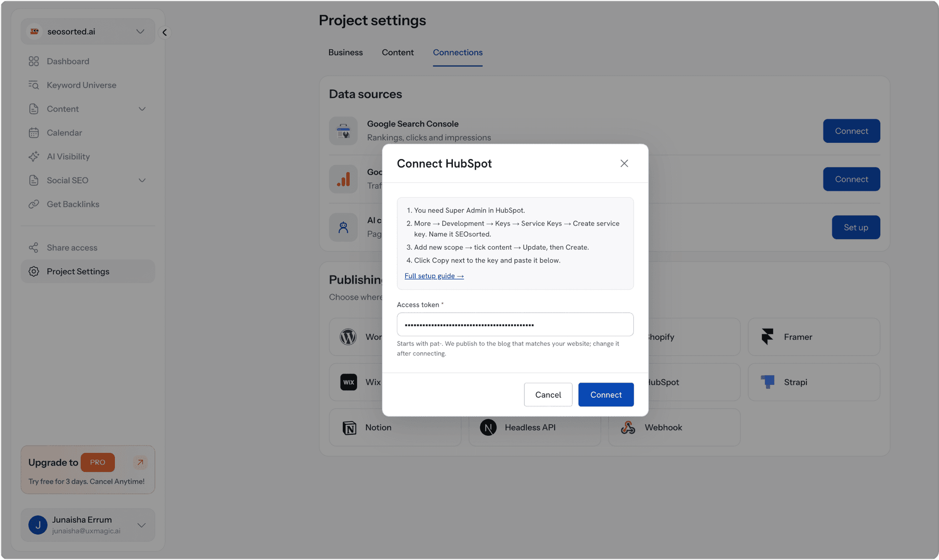Click the Keyword Universe search icon
939x560 pixels.
34,85
